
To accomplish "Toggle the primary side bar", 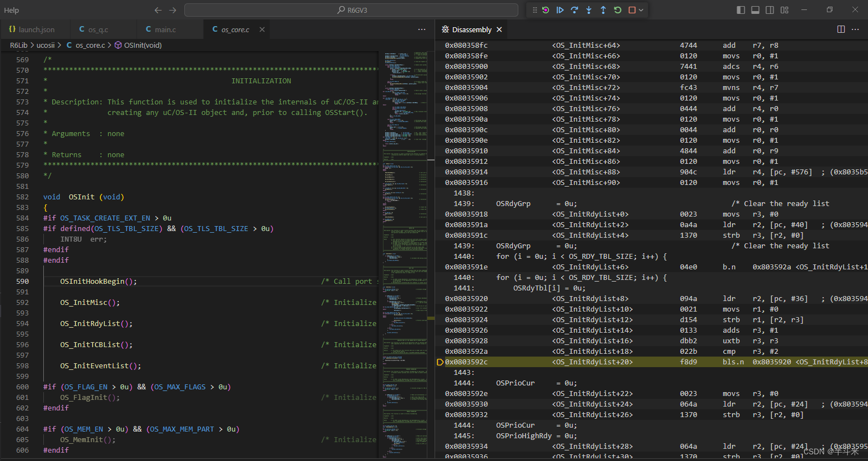I will tap(741, 10).
